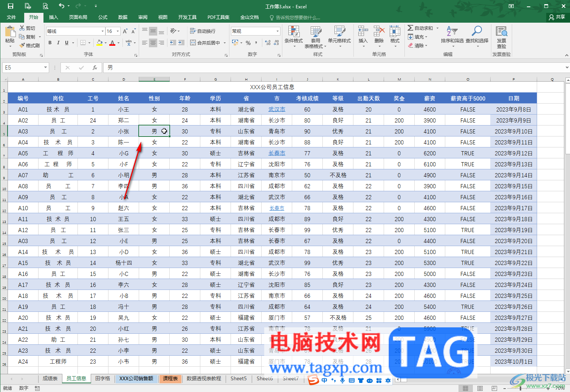Click the text orientation icon

coord(173,31)
